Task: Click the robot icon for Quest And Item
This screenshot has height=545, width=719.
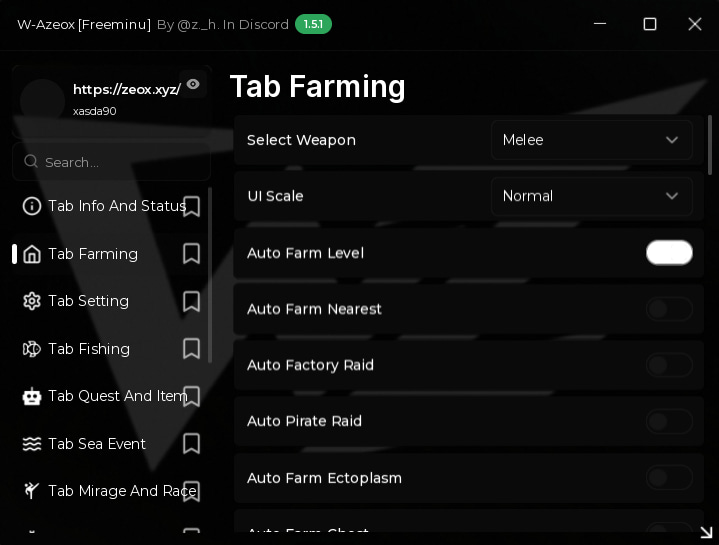Action: click(32, 396)
